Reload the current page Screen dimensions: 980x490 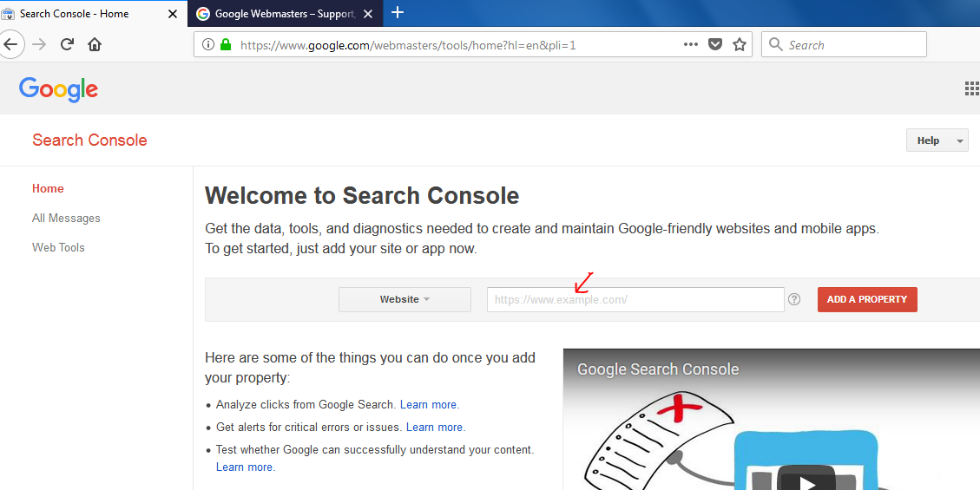[x=67, y=44]
